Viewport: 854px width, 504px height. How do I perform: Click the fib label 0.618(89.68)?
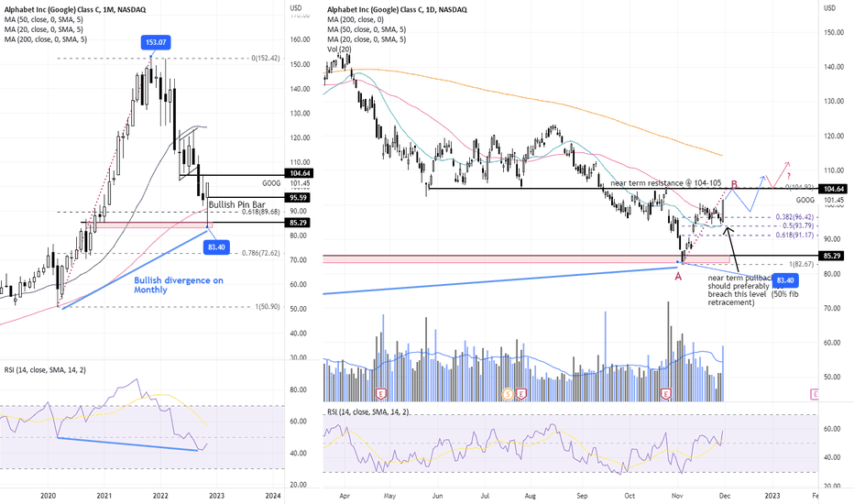(261, 212)
